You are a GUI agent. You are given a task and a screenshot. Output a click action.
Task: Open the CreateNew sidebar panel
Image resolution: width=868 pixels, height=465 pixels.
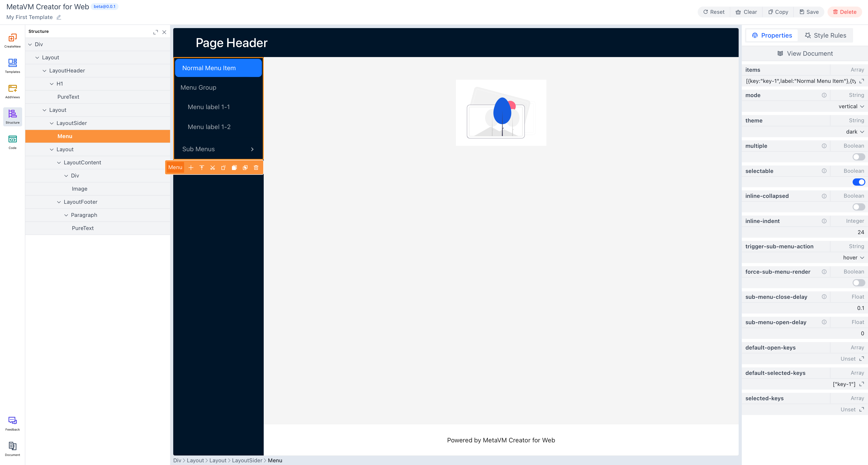(x=12, y=41)
